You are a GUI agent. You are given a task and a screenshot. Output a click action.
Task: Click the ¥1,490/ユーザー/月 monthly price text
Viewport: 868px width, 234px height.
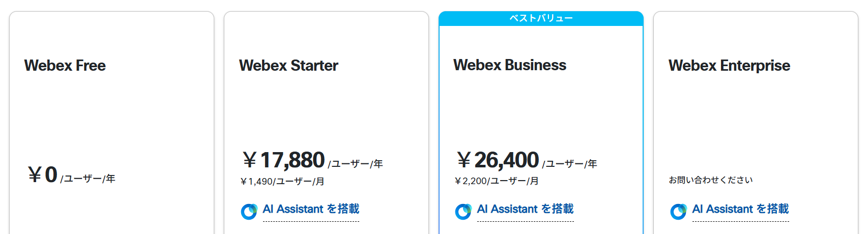[x=282, y=182]
